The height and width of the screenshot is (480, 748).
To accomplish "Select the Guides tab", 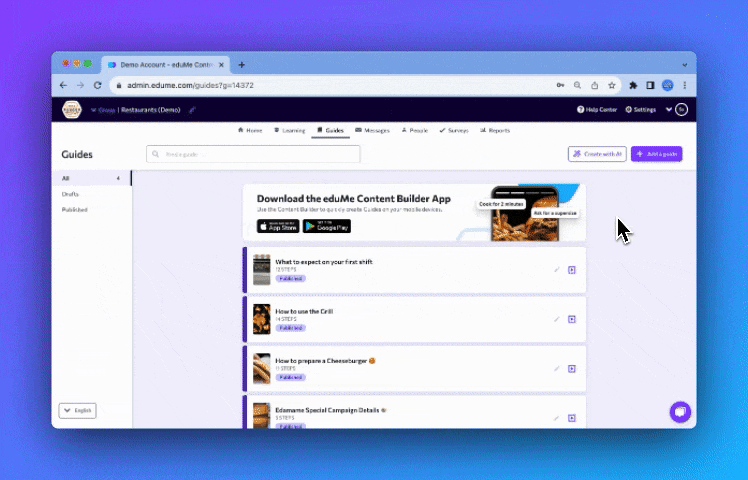I will pos(331,130).
